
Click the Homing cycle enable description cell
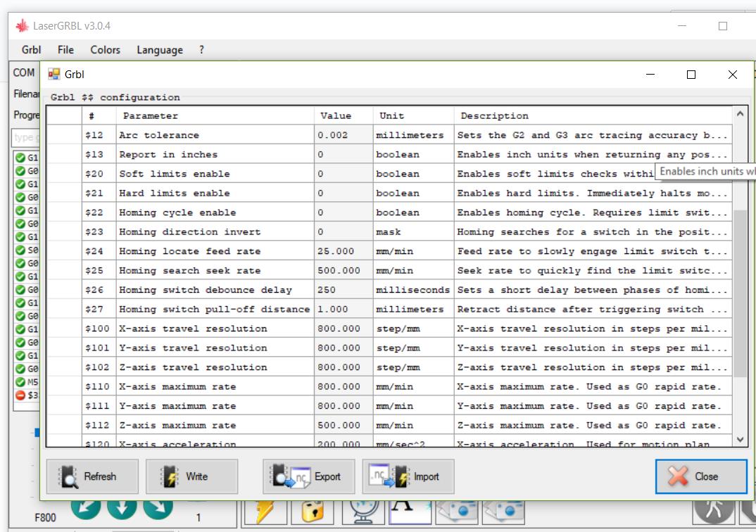pyautogui.click(x=593, y=212)
